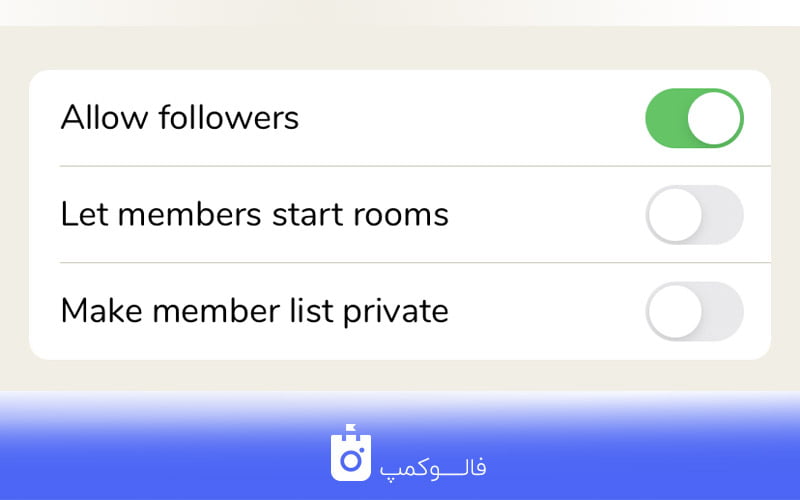Click the Followcamp castle camera logo

[351, 453]
